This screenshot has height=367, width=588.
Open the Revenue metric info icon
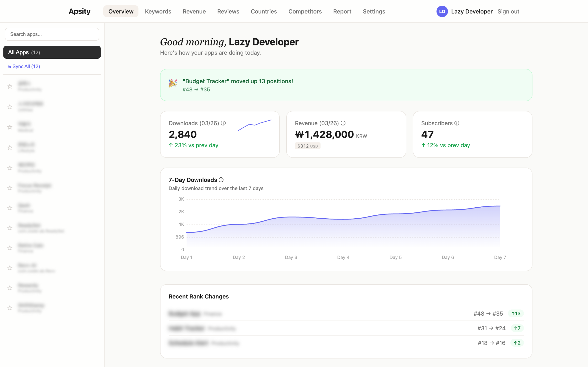pos(343,123)
